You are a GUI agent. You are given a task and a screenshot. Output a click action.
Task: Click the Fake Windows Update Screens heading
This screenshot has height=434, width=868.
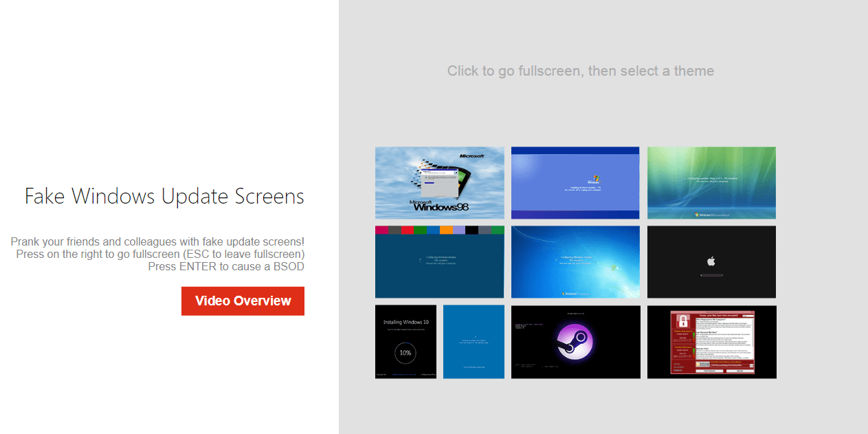pos(164,196)
